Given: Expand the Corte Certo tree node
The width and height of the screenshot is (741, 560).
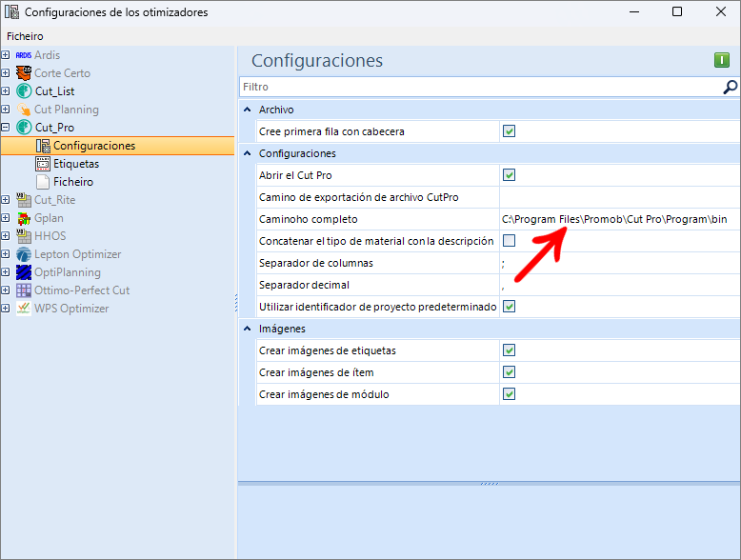Looking at the screenshot, I should 5,72.
